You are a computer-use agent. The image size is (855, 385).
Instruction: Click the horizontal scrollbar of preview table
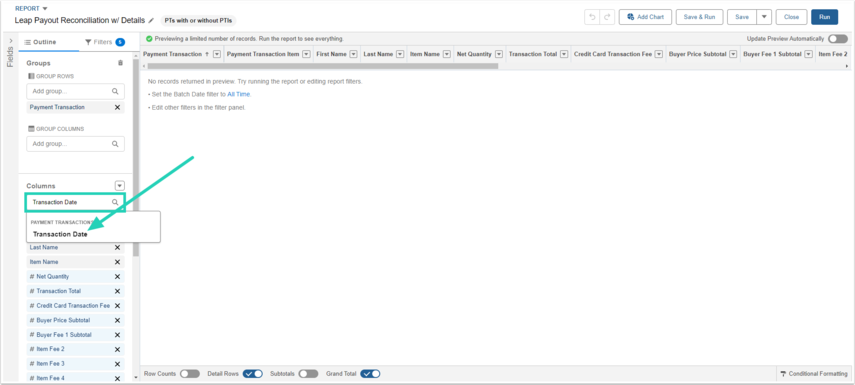(323, 66)
